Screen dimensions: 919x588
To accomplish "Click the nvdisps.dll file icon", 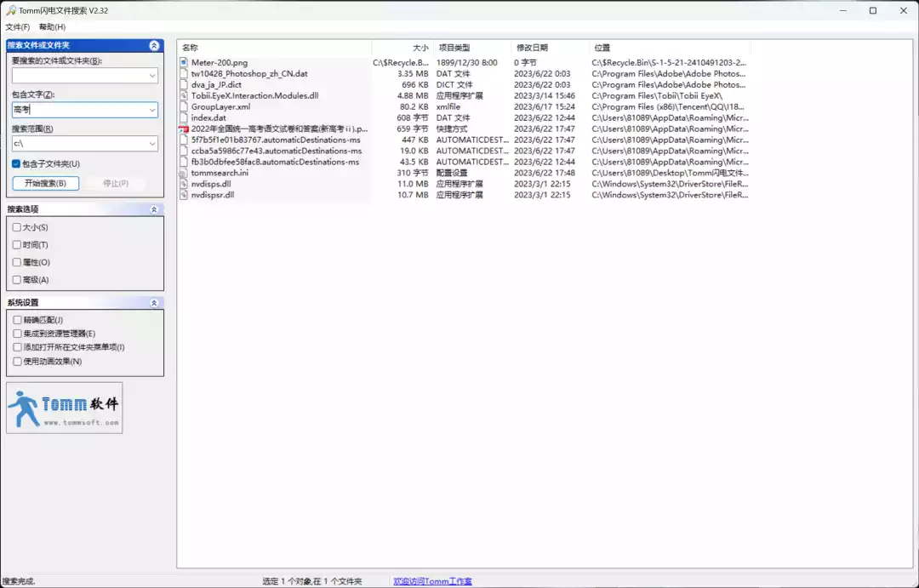I will [184, 184].
